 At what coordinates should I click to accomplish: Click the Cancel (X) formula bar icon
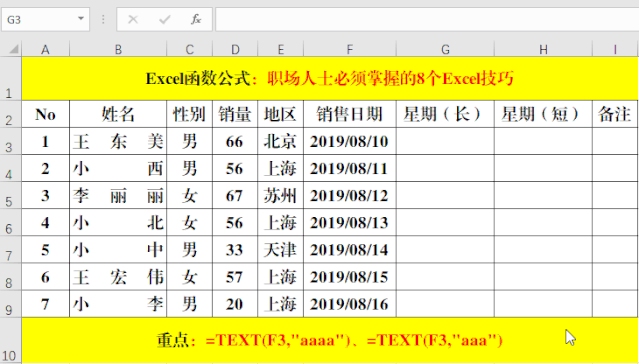pos(133,19)
